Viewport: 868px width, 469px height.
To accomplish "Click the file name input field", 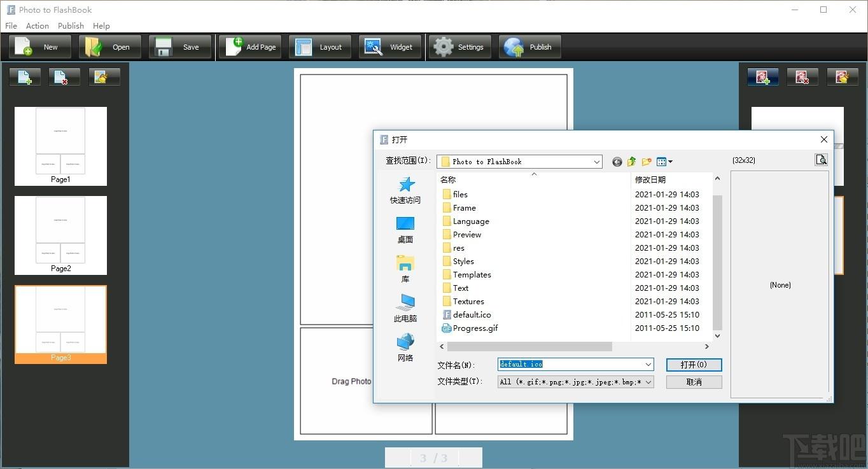I will point(570,365).
